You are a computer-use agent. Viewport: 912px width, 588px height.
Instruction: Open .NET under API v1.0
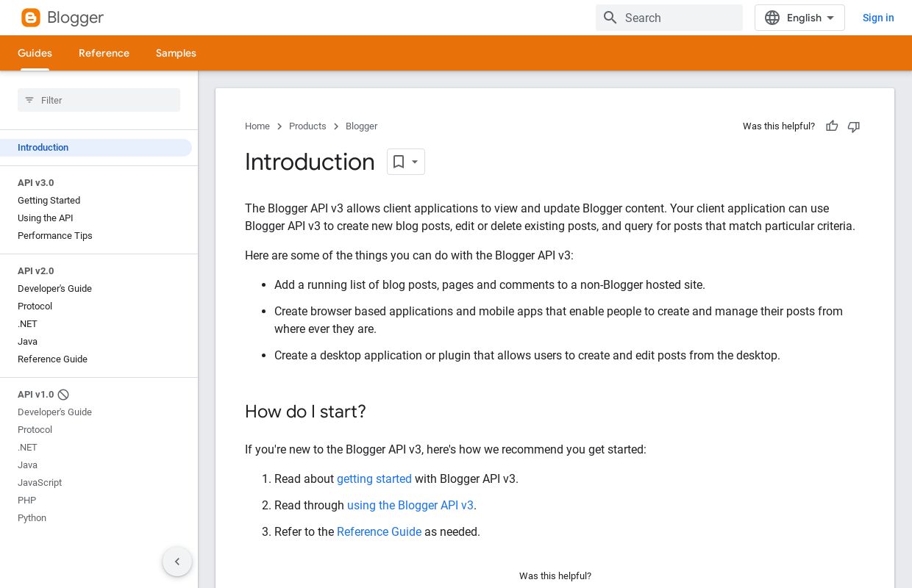27,448
